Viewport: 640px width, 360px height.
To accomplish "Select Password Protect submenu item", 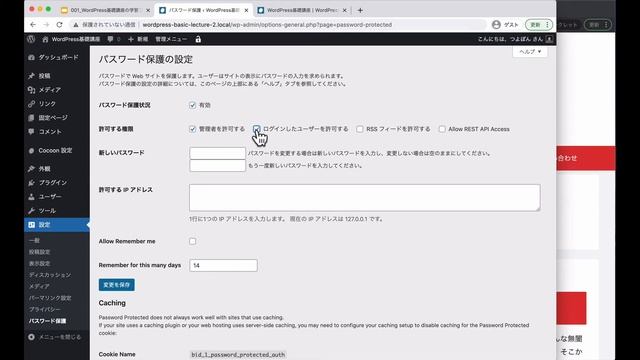I will 47,321.
